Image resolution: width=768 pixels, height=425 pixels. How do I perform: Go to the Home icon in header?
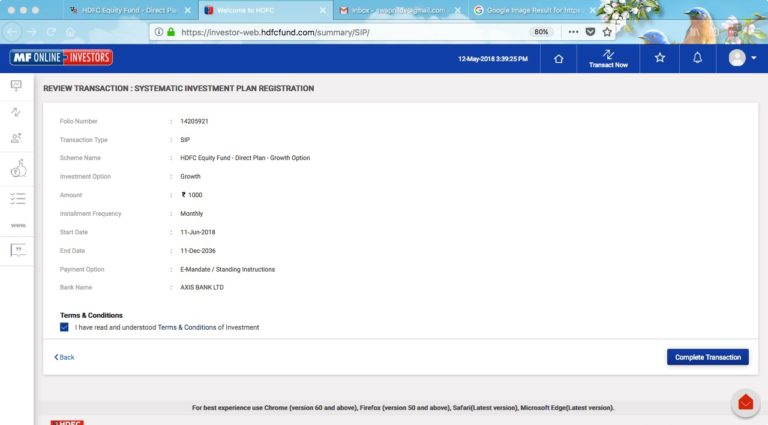click(558, 59)
